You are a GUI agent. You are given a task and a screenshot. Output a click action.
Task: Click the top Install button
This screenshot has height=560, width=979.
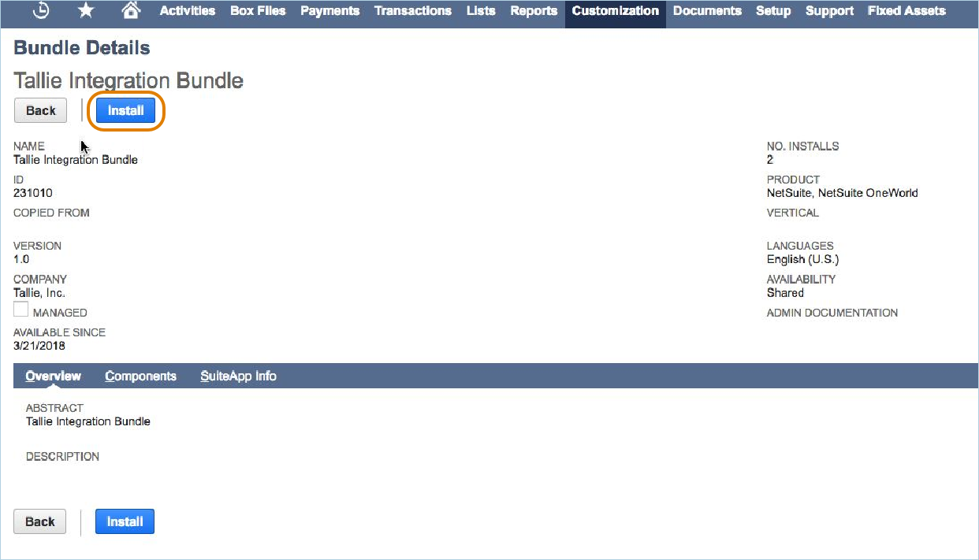[125, 110]
